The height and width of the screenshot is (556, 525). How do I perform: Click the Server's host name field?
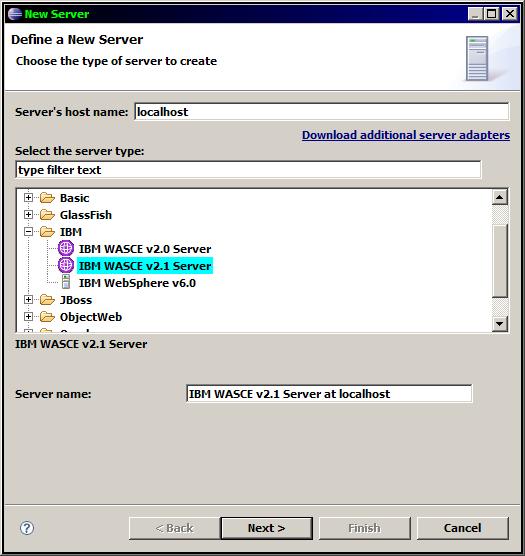click(322, 112)
